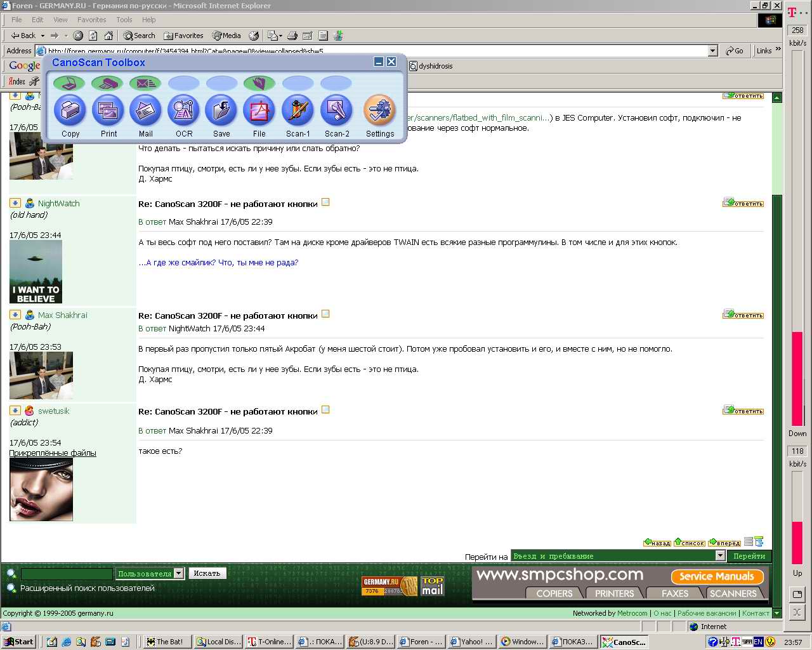Refresh the page via IE toolbar
The width and height of the screenshot is (812, 650).
point(93,36)
